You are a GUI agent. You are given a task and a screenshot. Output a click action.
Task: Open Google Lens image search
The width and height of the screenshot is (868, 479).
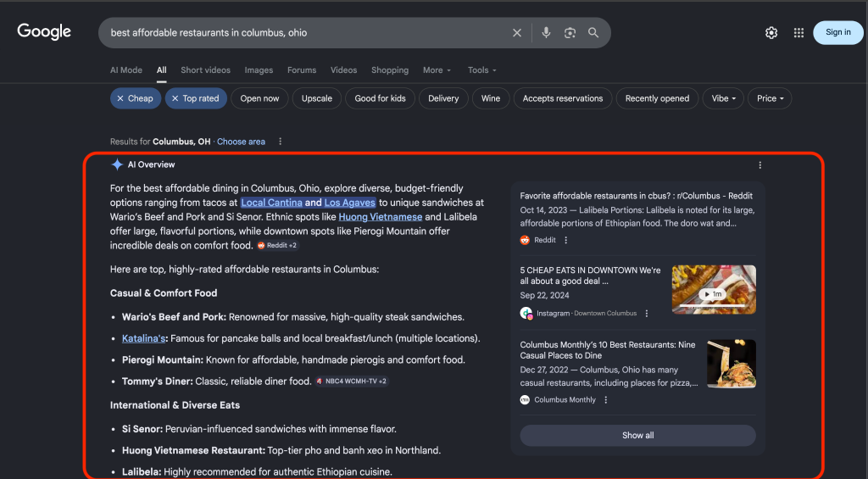pyautogui.click(x=570, y=33)
